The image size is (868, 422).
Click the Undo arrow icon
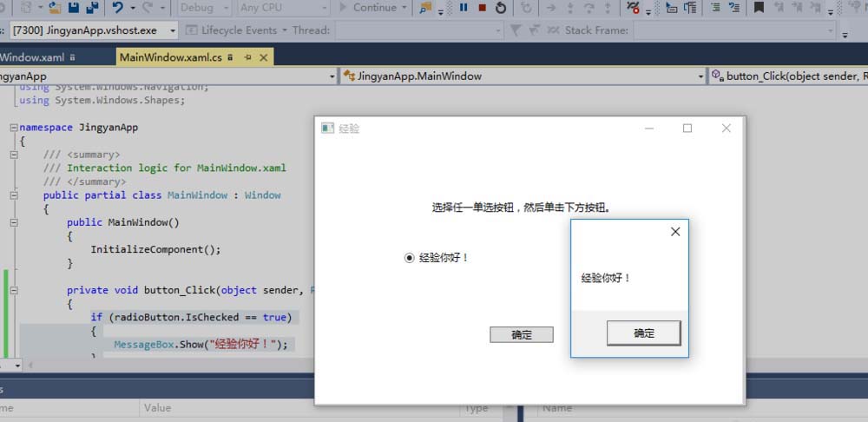117,8
